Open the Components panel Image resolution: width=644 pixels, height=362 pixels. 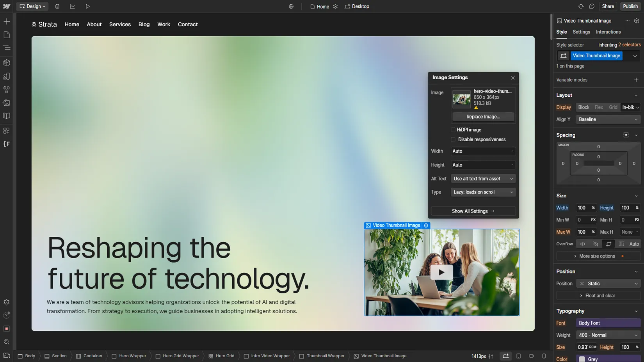point(7,63)
